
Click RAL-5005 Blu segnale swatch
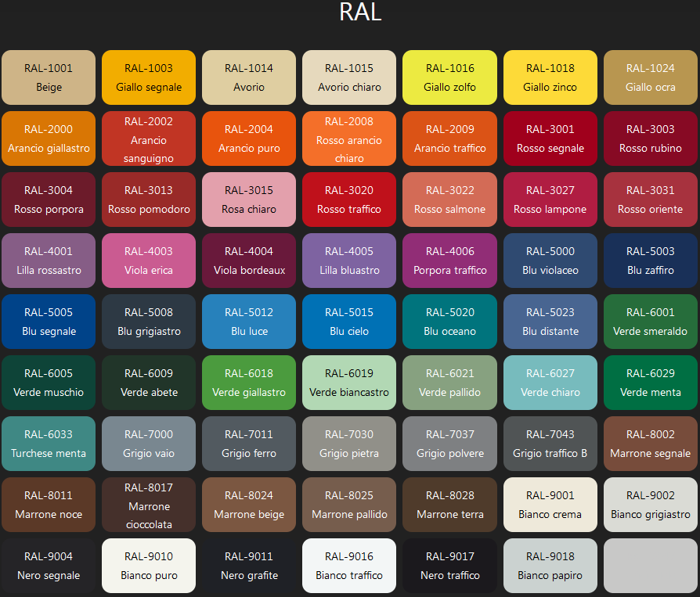[x=49, y=322]
